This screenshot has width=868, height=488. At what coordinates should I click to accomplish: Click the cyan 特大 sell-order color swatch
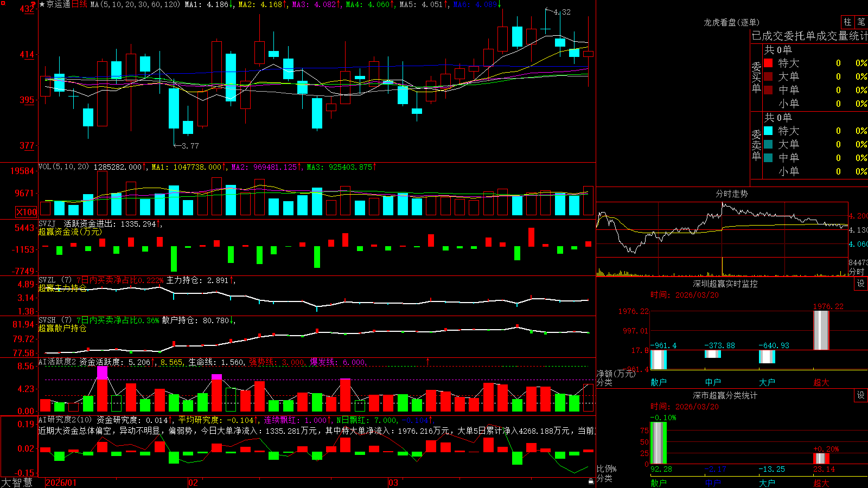click(x=768, y=131)
